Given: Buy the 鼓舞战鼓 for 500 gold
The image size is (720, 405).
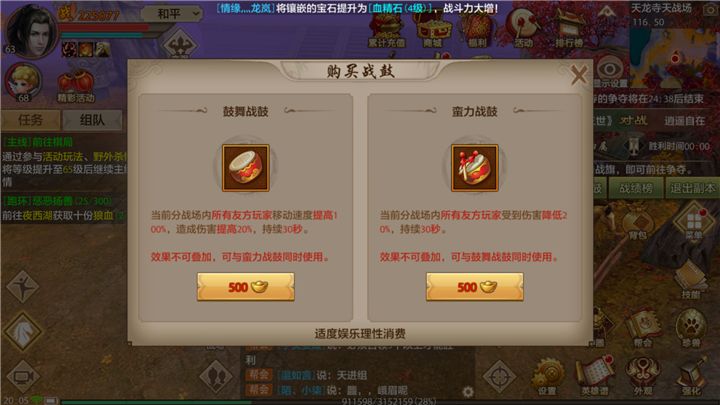Looking at the screenshot, I should coord(246,287).
